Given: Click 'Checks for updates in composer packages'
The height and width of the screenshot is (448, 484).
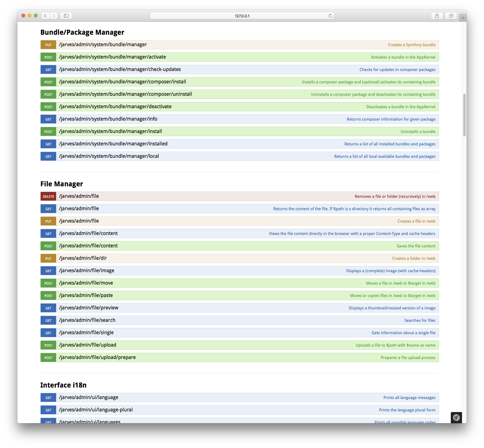Looking at the screenshot, I should (397, 70).
